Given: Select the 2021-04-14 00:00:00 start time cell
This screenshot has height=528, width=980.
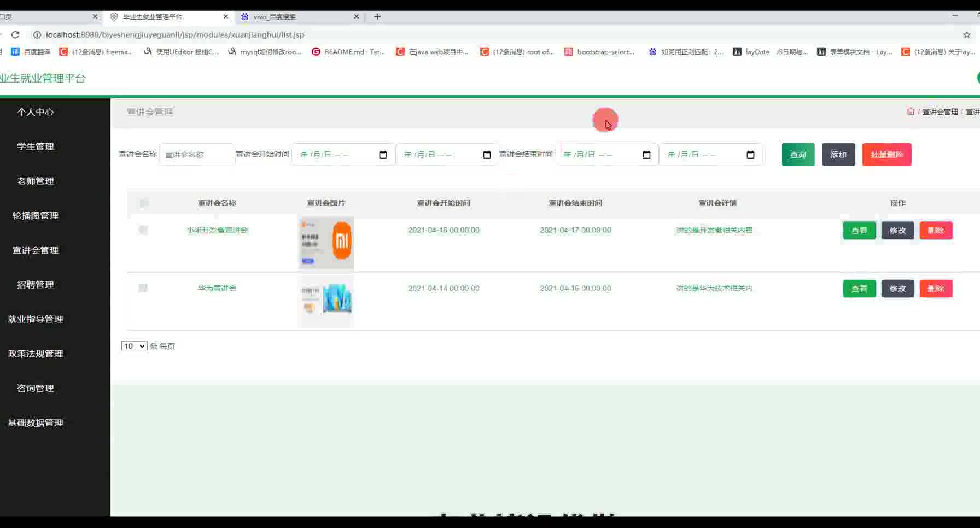Looking at the screenshot, I should tap(444, 288).
